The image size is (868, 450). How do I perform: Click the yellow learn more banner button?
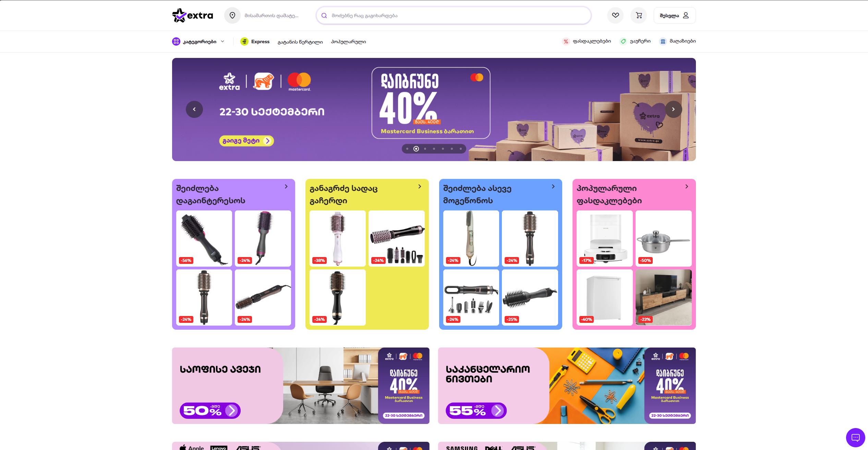(246, 141)
